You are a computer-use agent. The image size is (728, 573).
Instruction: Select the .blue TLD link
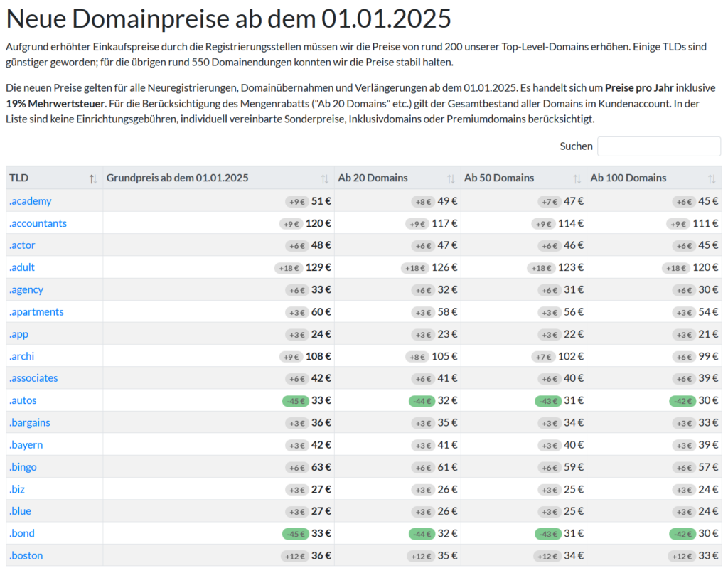(x=20, y=510)
